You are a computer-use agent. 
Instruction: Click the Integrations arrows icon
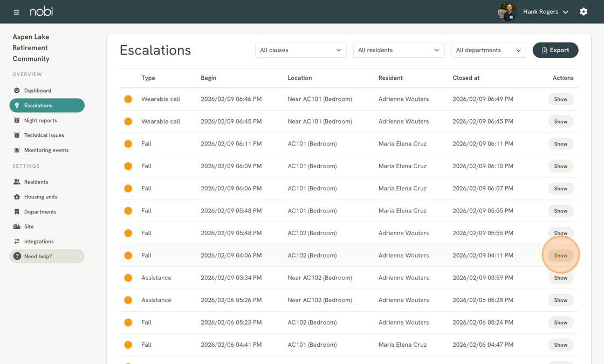[17, 242]
